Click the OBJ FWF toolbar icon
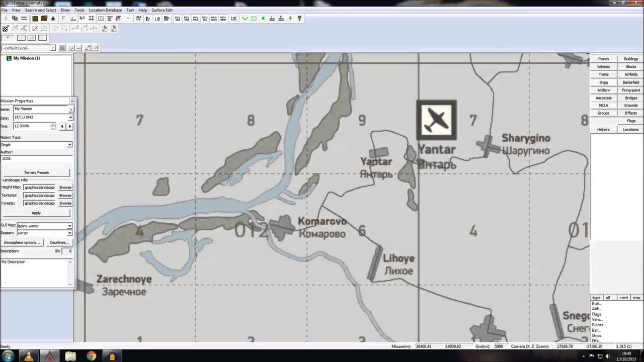This screenshot has height=362, width=644. click(x=138, y=19)
